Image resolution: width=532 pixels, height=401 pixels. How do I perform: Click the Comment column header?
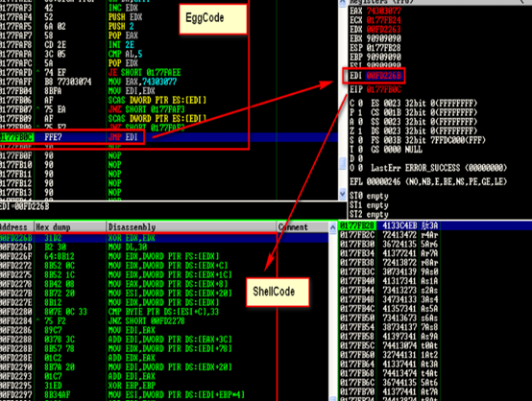[302, 227]
